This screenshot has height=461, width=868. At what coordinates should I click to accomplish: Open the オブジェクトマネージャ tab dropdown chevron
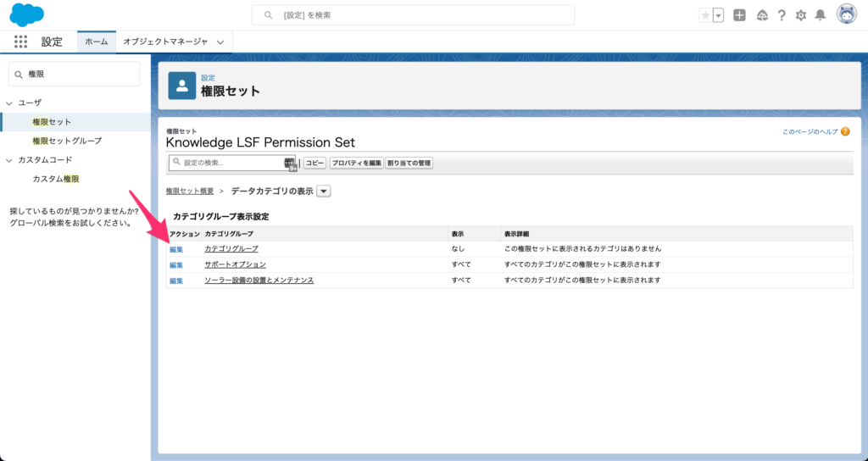point(220,42)
